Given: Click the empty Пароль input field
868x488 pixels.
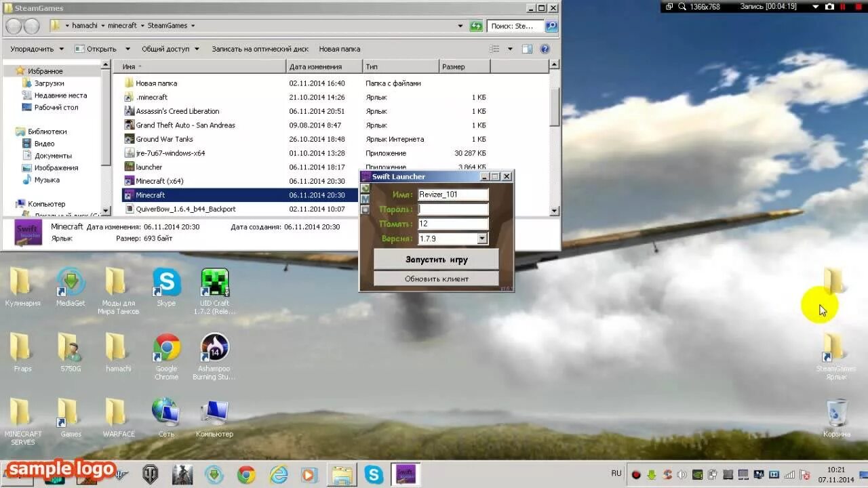Looking at the screenshot, I should (452, 209).
